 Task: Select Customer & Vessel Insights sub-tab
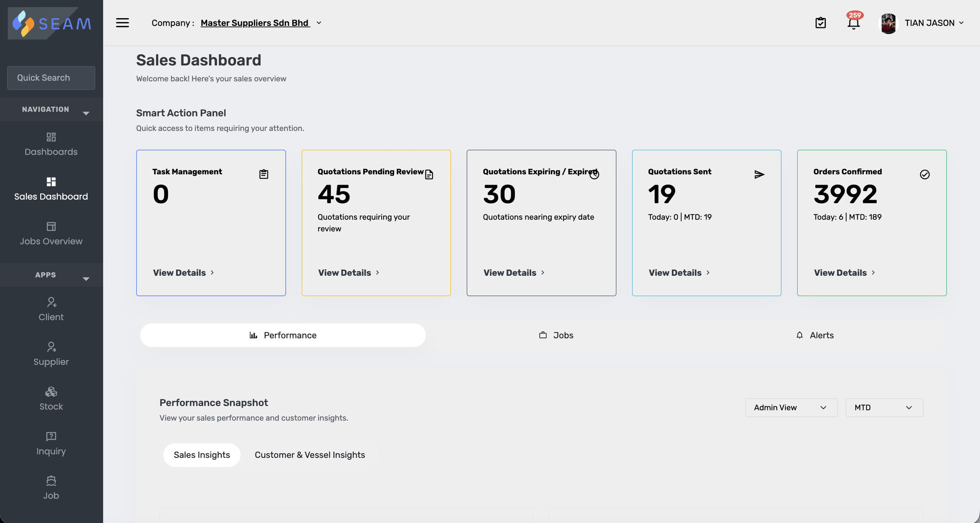[310, 455]
